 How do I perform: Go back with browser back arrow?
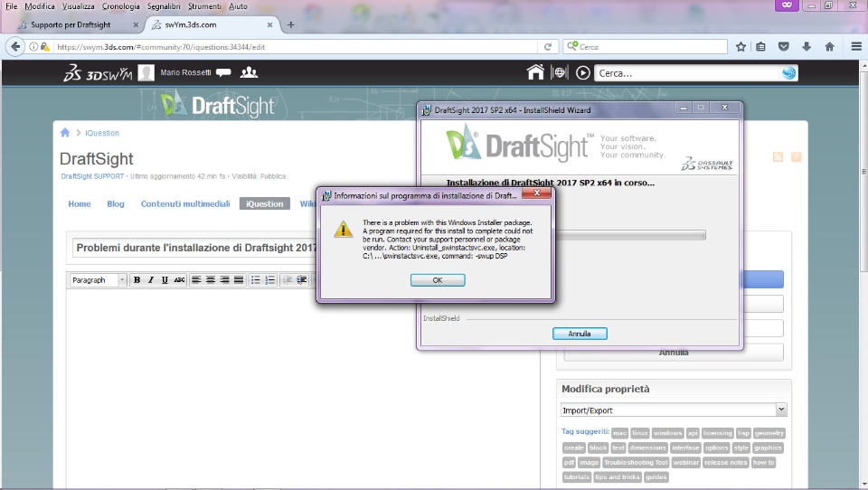[15, 47]
